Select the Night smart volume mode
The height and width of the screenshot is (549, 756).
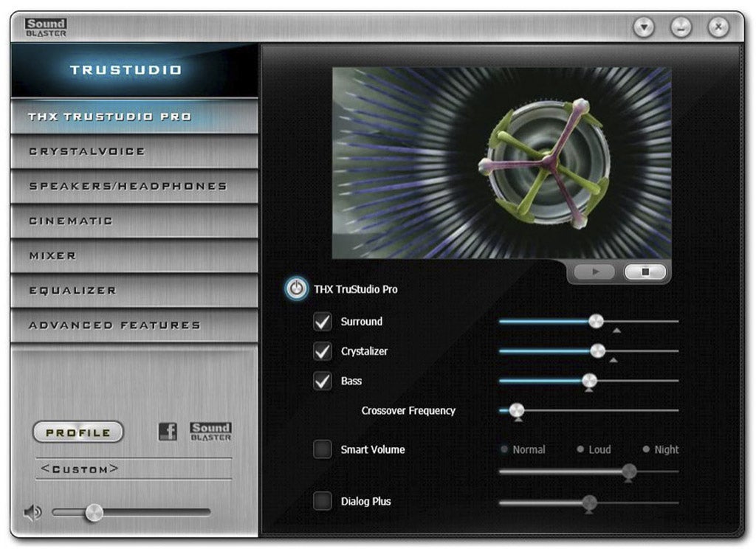[x=661, y=449]
